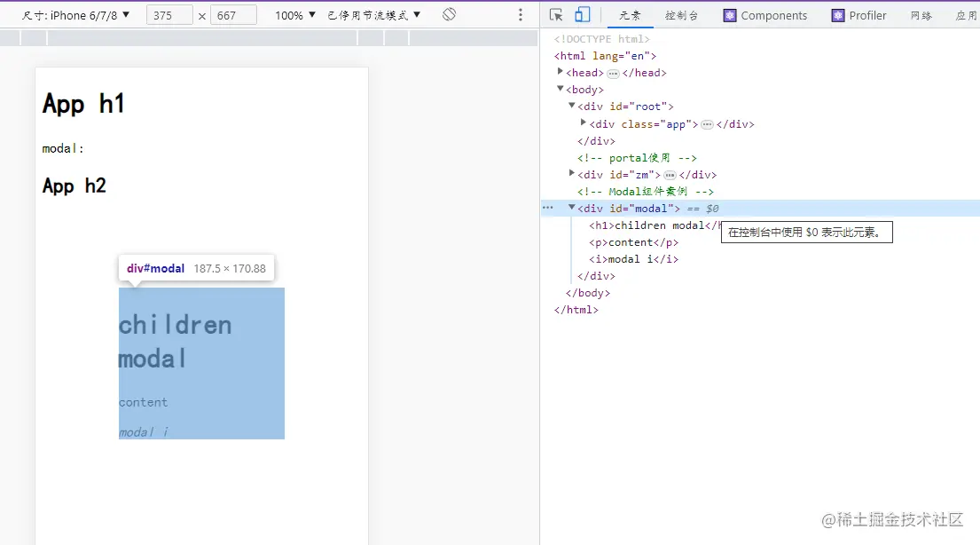The height and width of the screenshot is (545, 980).
Task: Click the 'modal:' text in preview
Action: click(62, 148)
